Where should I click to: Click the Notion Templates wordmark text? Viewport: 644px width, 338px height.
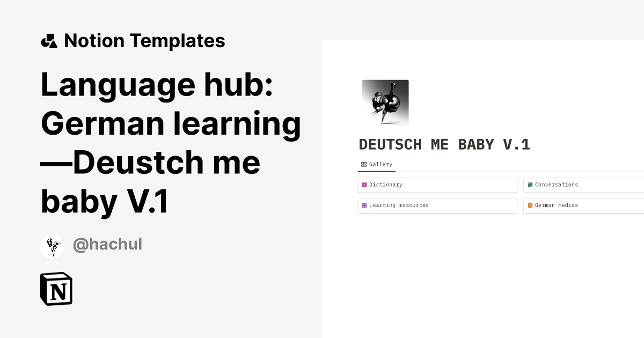pos(145,40)
